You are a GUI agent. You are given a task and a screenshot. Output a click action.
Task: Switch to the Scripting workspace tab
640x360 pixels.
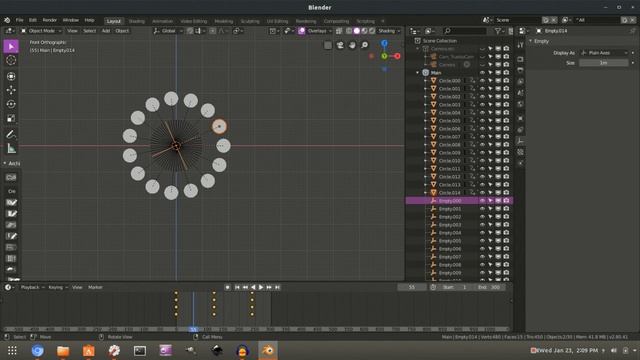(365, 21)
